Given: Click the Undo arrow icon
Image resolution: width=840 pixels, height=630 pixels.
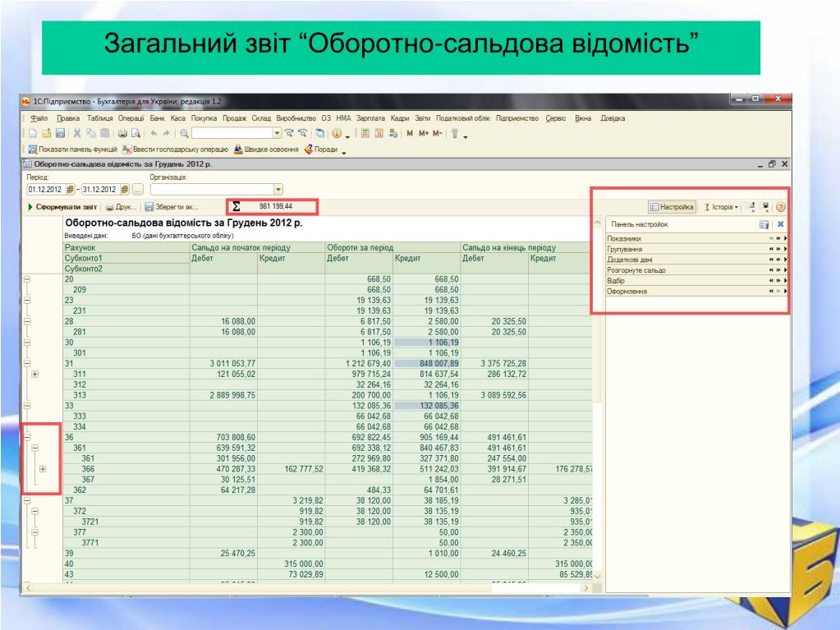Looking at the screenshot, I should [154, 133].
